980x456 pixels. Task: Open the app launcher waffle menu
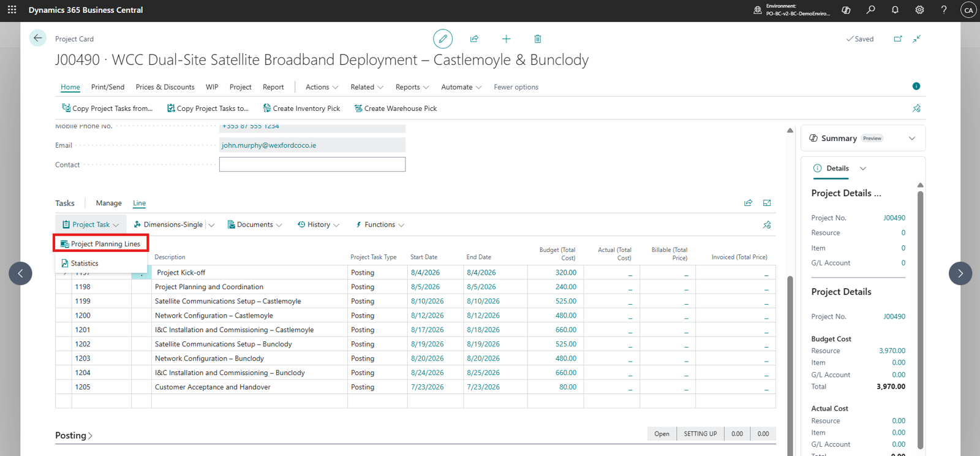point(12,10)
